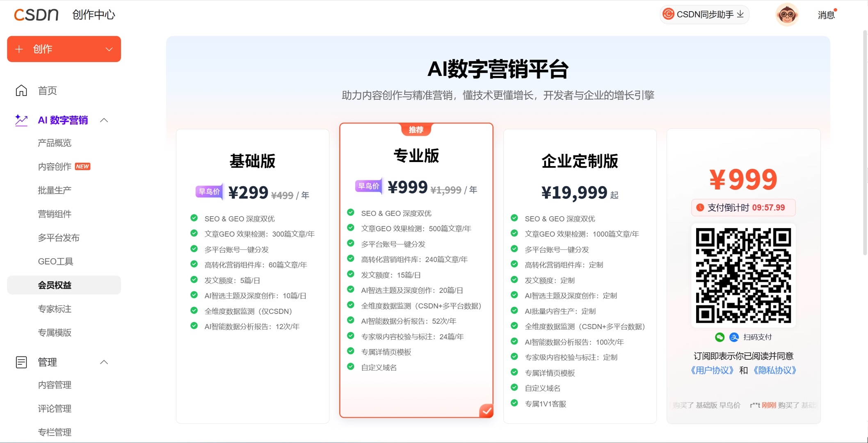
Task: Click the 管理 document icon
Action: [21, 362]
